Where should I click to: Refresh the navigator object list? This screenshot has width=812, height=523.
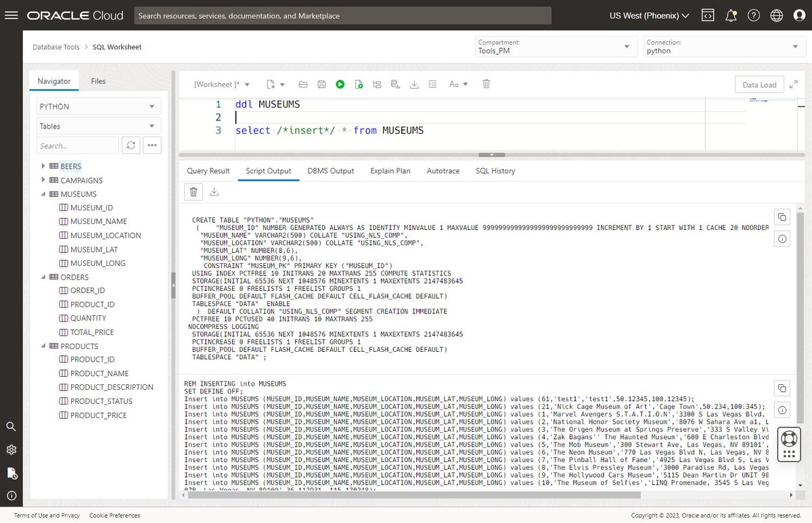(131, 145)
